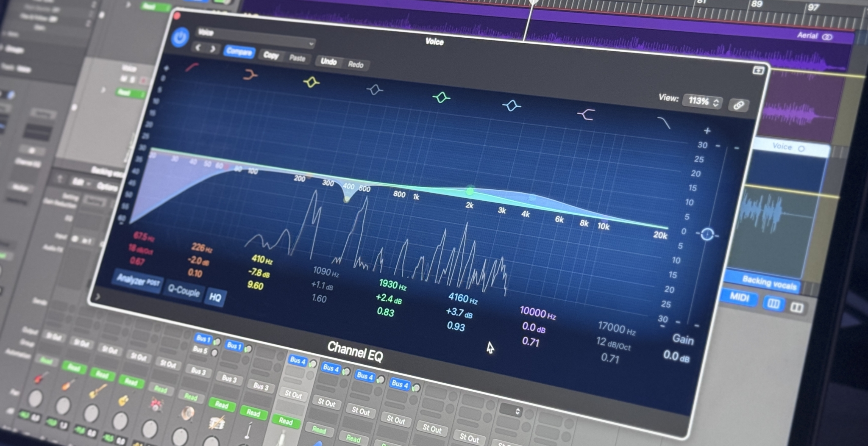Click the pan knob under red guitar strip

click(35, 399)
